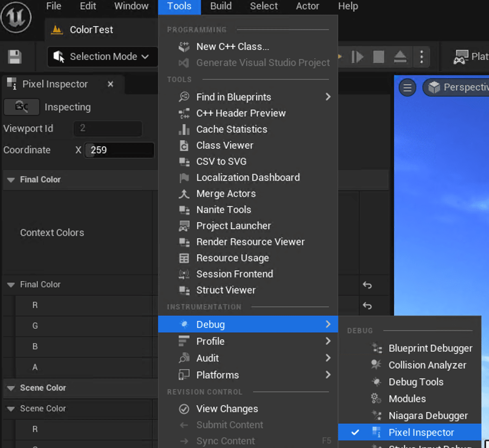Open the viewport hamburger menu
This screenshot has height=448, width=489.
tap(407, 88)
